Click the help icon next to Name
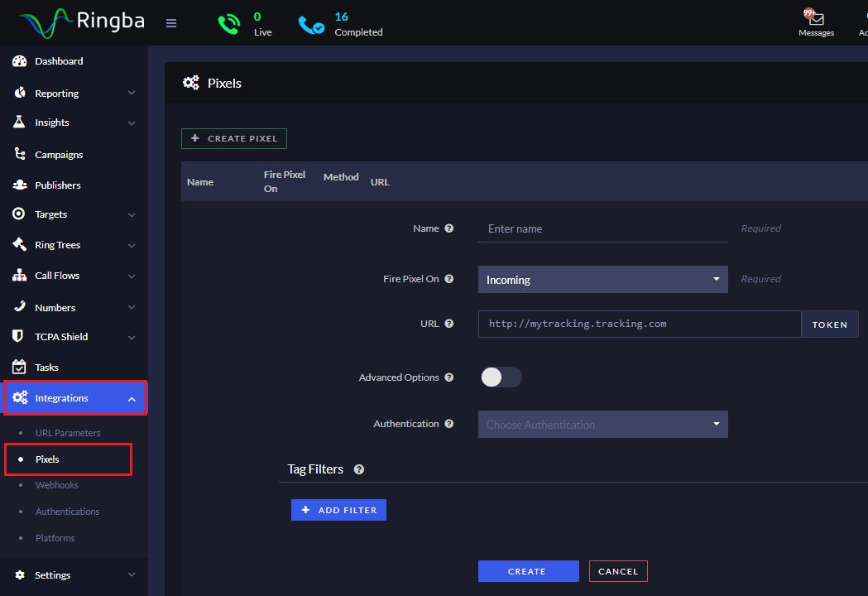The image size is (868, 596). [x=449, y=228]
